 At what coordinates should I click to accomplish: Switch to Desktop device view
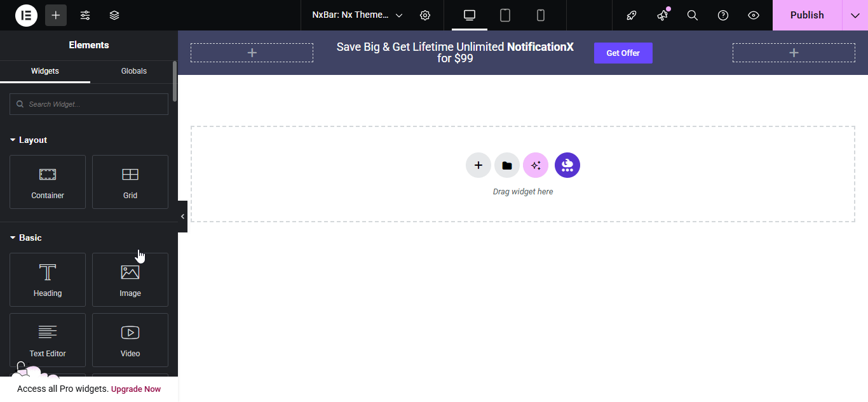point(470,15)
